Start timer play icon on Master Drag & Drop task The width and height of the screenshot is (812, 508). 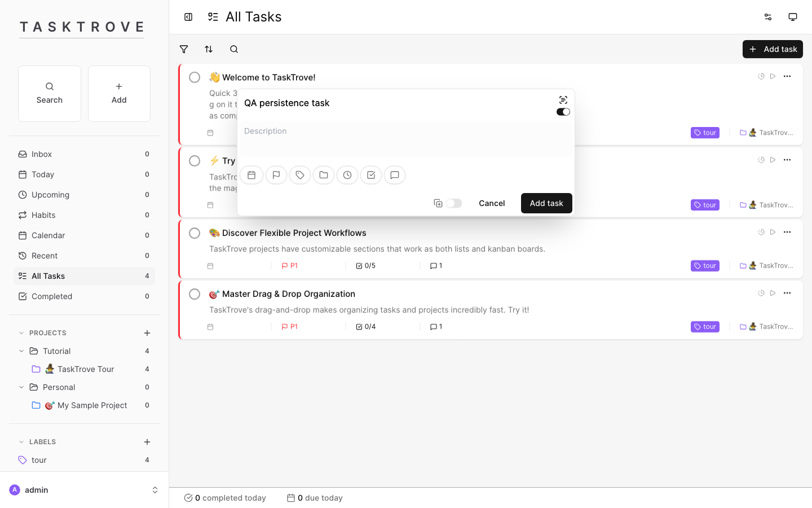click(773, 293)
